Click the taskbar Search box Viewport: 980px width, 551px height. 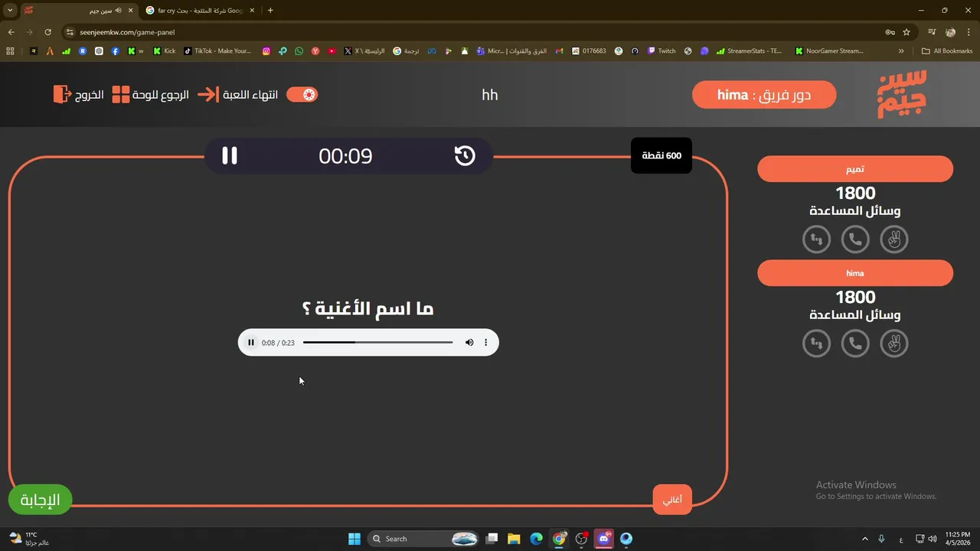coord(423,539)
